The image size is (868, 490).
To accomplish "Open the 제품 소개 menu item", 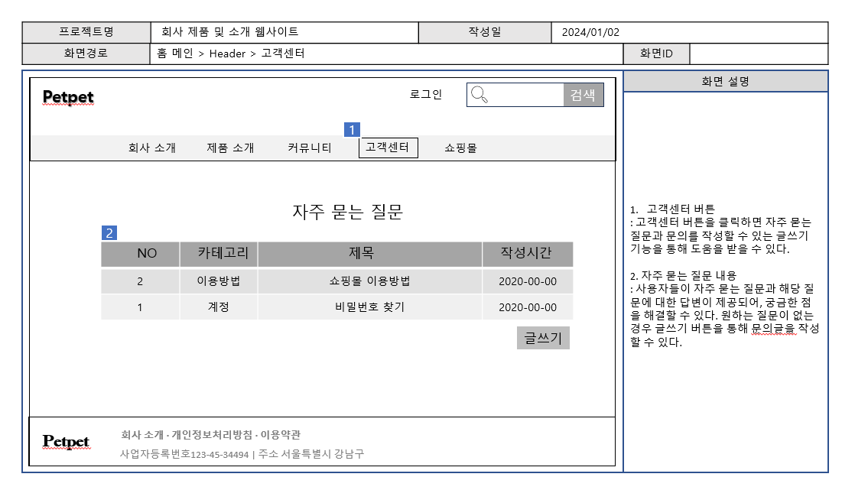I will [x=230, y=148].
